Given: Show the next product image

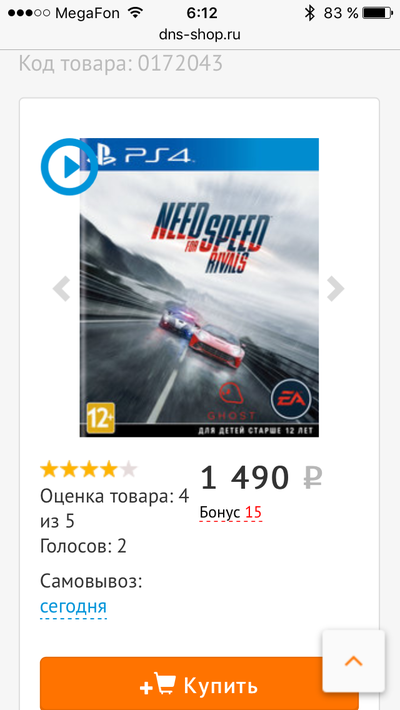Looking at the screenshot, I should tap(336, 288).
